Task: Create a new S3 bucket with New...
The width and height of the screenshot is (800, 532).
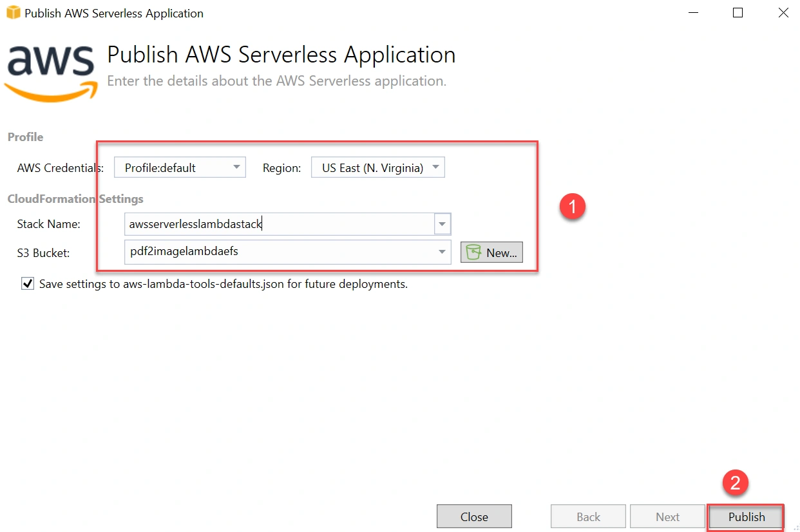Action: pos(491,252)
